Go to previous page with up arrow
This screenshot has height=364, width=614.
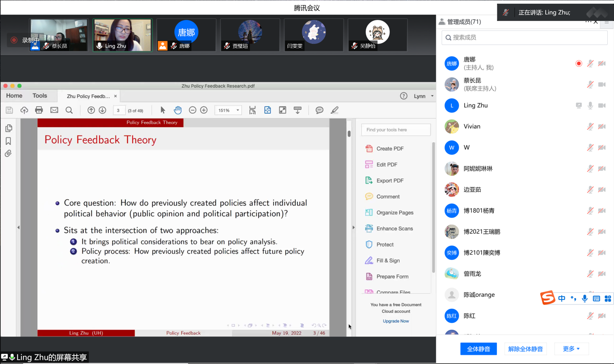91,110
